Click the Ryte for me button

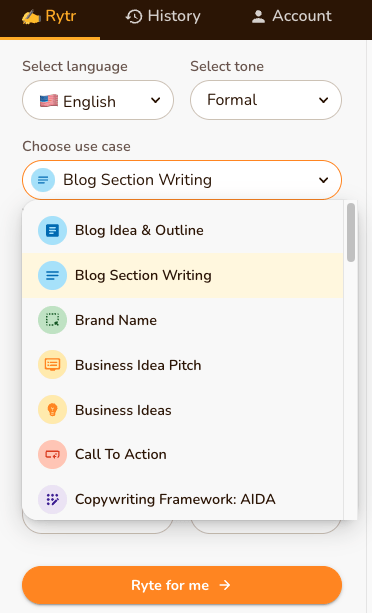182,585
